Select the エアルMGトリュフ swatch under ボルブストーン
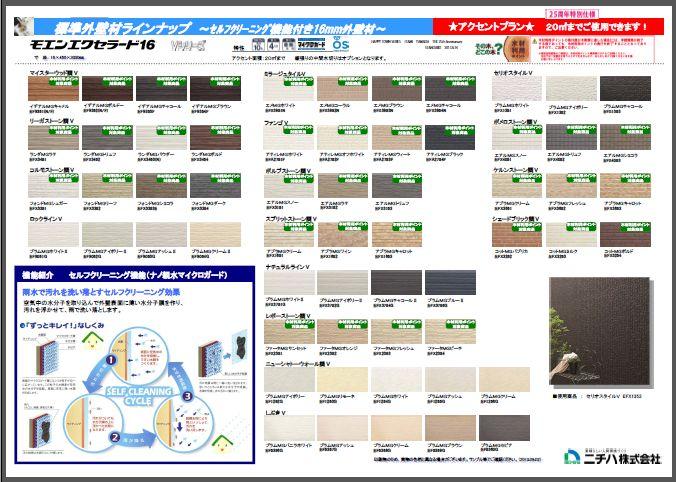This screenshot has width=676, height=482. point(397,185)
